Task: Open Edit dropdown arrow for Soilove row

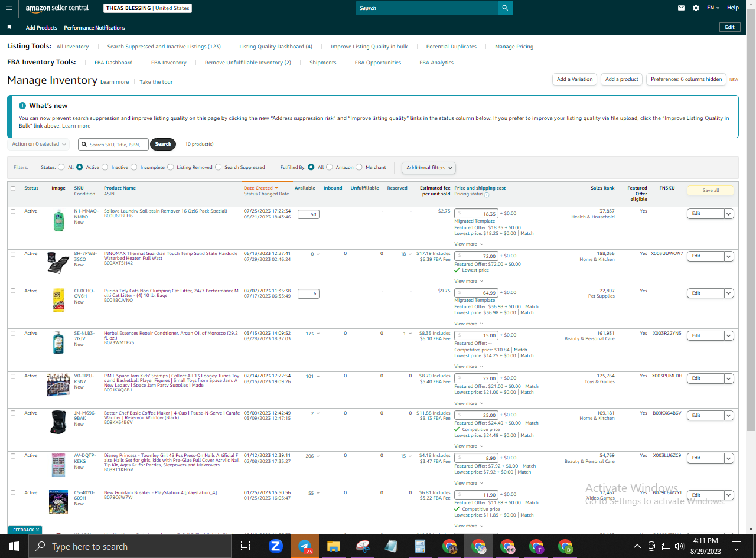Action: [x=729, y=214]
